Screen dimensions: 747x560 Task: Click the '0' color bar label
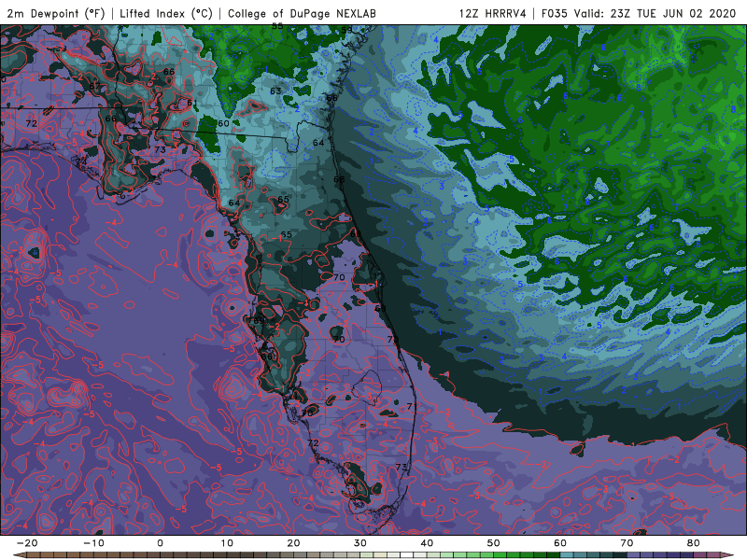tap(160, 543)
